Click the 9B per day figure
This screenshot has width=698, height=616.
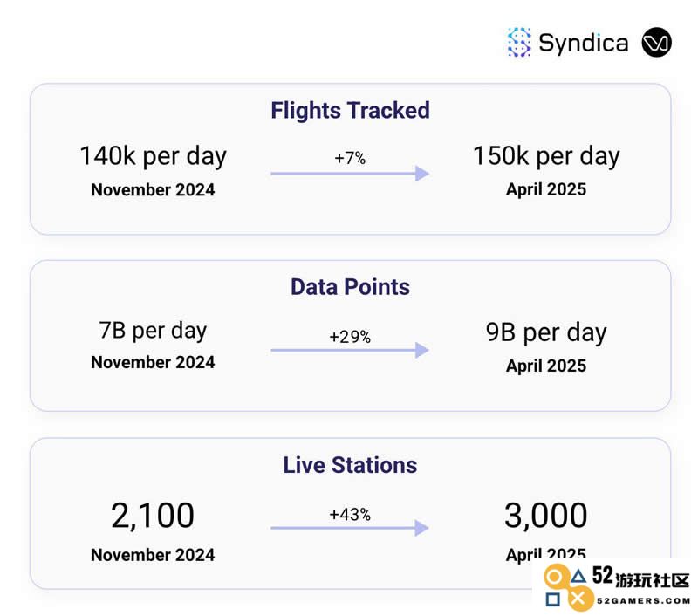click(546, 333)
